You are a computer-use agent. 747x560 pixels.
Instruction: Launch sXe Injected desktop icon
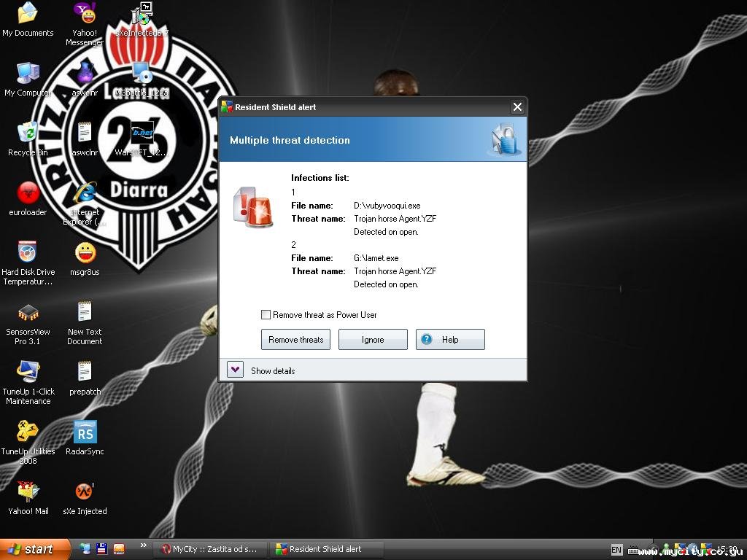pyautogui.click(x=85, y=498)
